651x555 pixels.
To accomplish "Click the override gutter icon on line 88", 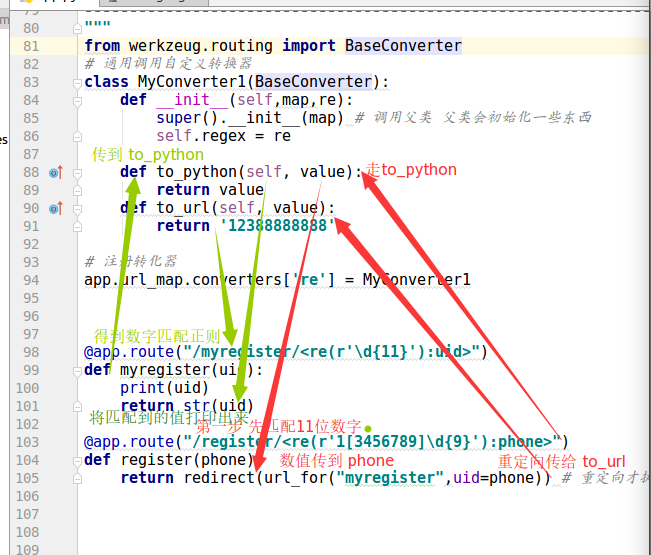I will point(56,172).
